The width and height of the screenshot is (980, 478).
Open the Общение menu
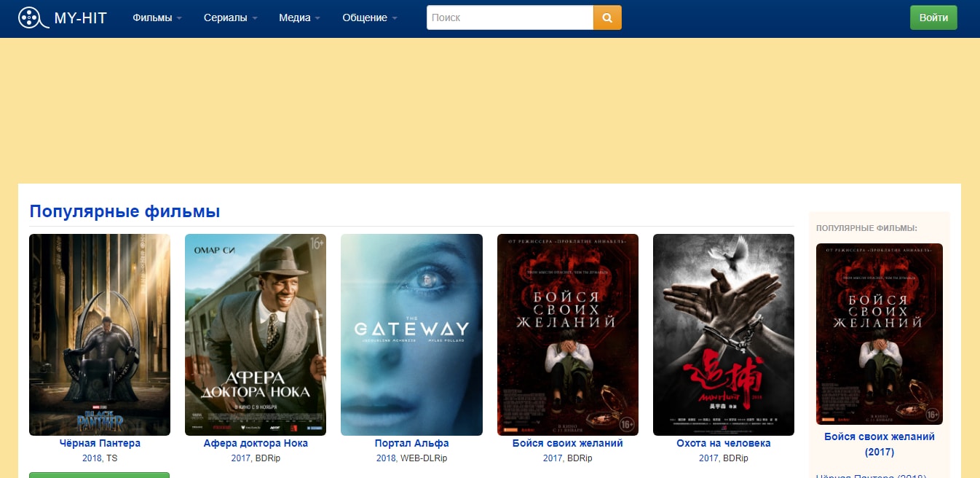click(369, 18)
